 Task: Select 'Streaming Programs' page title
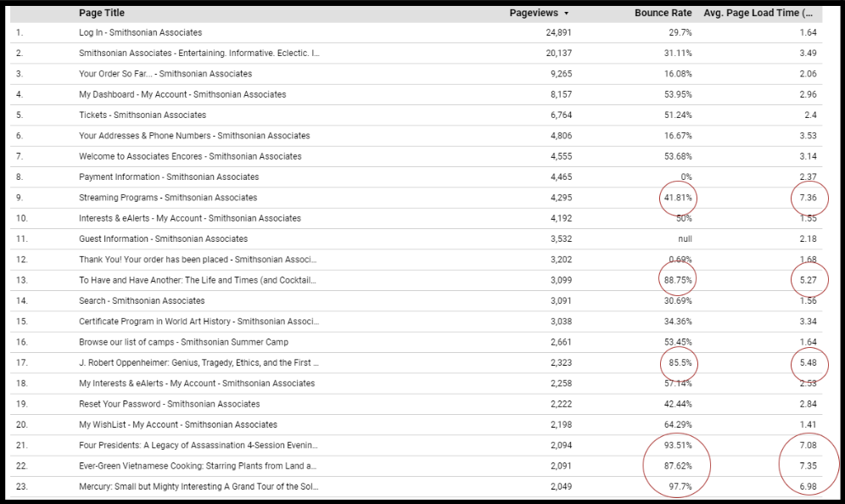click(x=168, y=198)
